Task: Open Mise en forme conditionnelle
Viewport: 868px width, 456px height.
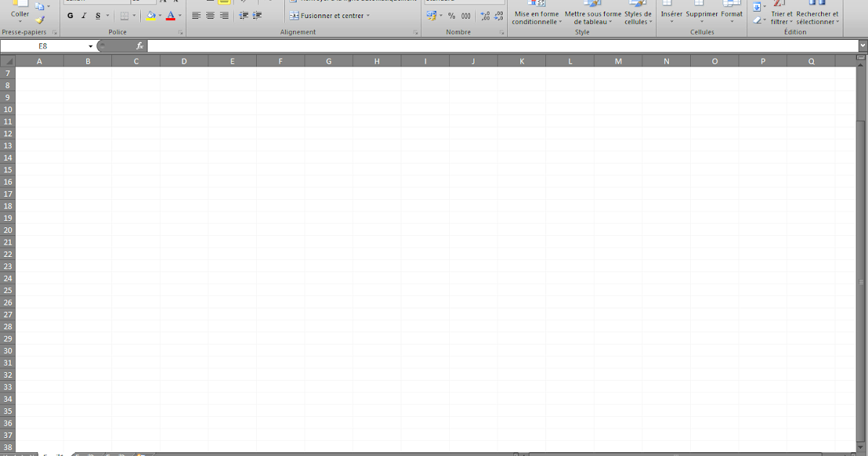Action: click(x=535, y=16)
